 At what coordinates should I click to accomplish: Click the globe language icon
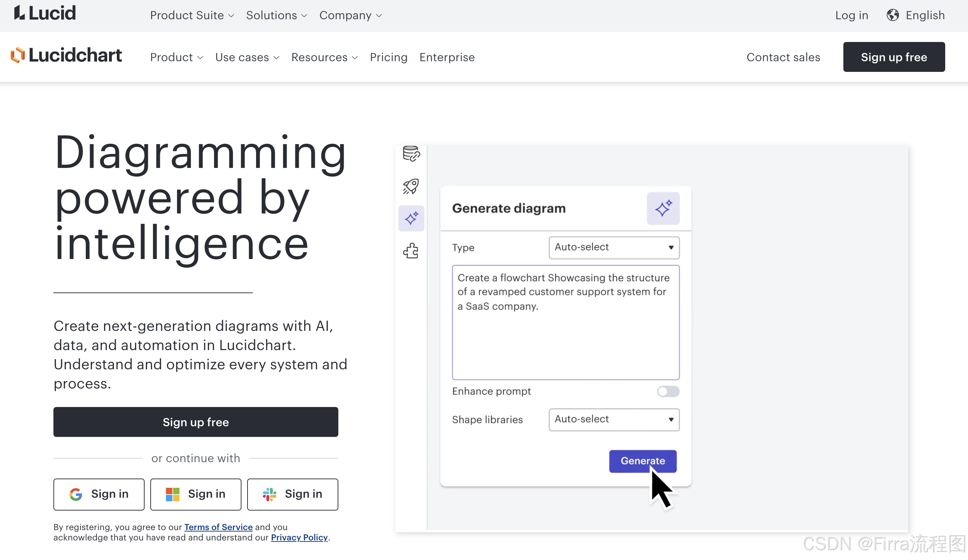(893, 15)
